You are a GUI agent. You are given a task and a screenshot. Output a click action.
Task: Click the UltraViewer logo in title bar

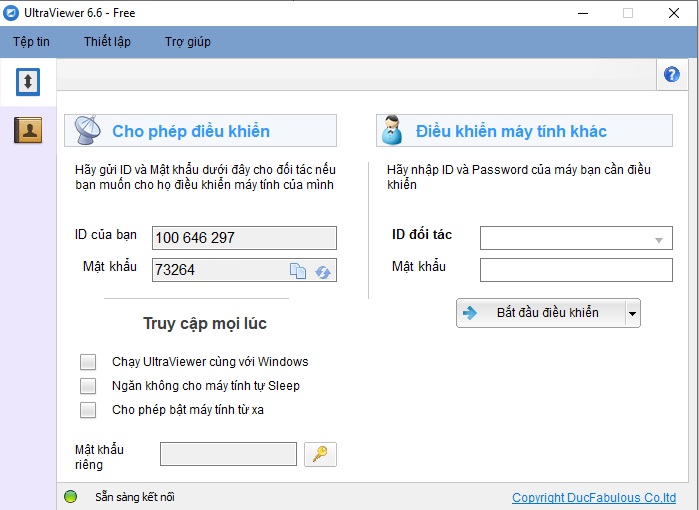pyautogui.click(x=11, y=13)
